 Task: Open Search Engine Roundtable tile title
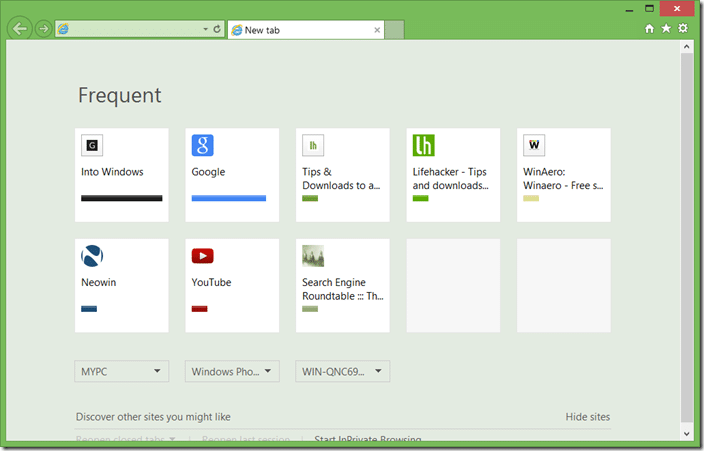click(343, 289)
